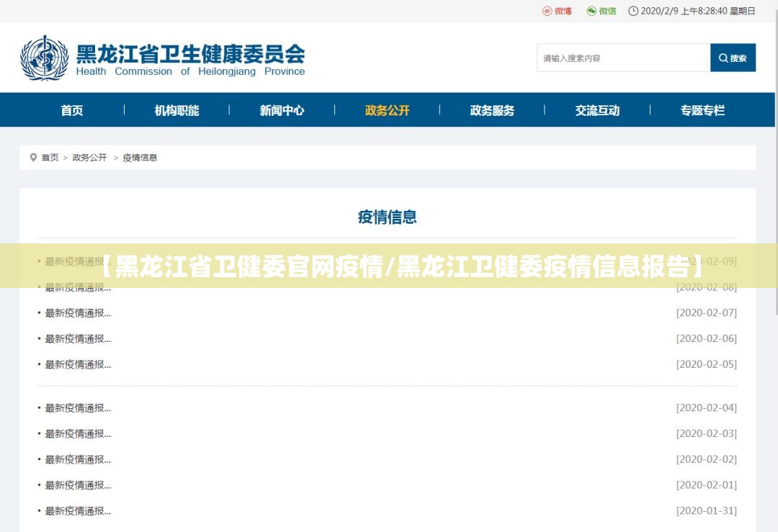Open the report dated 2020-01-31
The width and height of the screenshot is (778, 532).
tap(78, 511)
